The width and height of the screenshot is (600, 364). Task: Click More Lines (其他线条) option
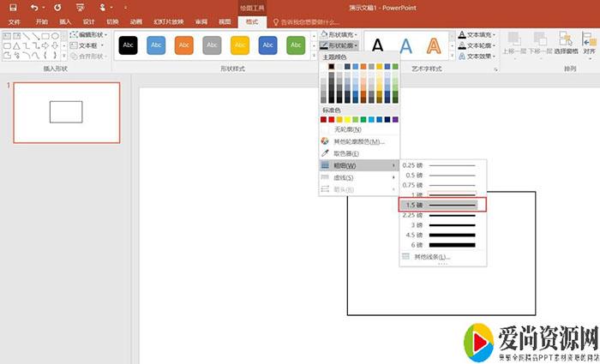tap(431, 256)
